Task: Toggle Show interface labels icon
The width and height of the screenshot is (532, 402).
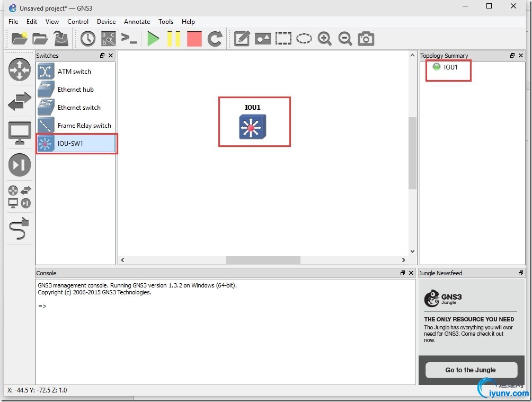Action: (109, 38)
